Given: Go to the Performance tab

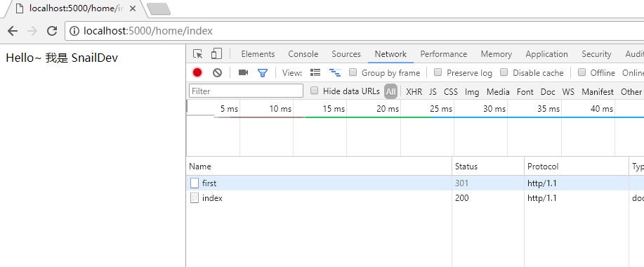Looking at the screenshot, I should coord(444,54).
